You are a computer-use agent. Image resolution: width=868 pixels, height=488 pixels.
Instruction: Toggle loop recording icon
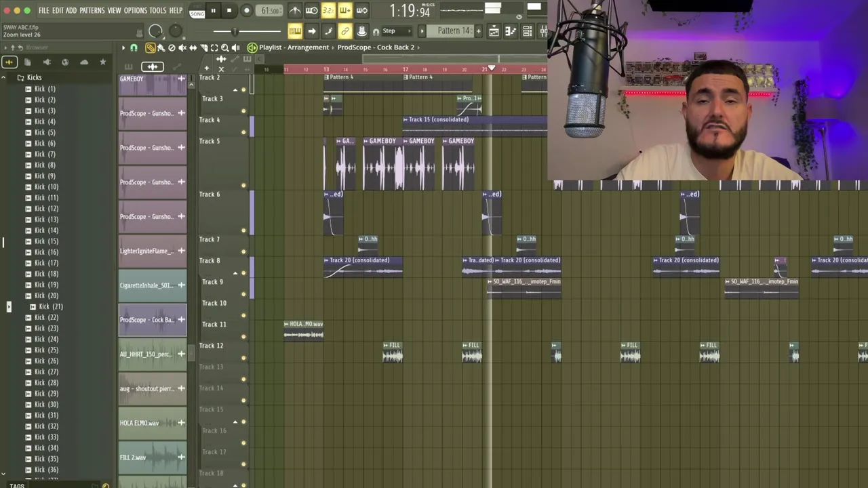[x=361, y=10]
